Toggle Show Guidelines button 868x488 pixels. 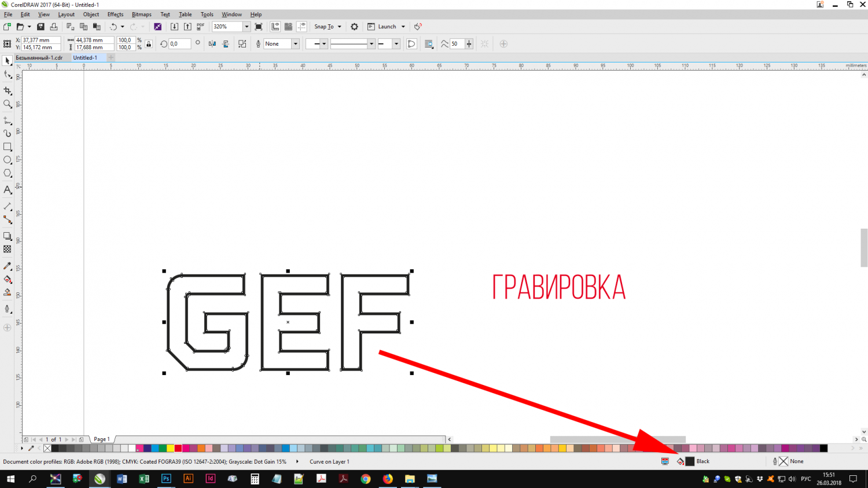tap(302, 27)
